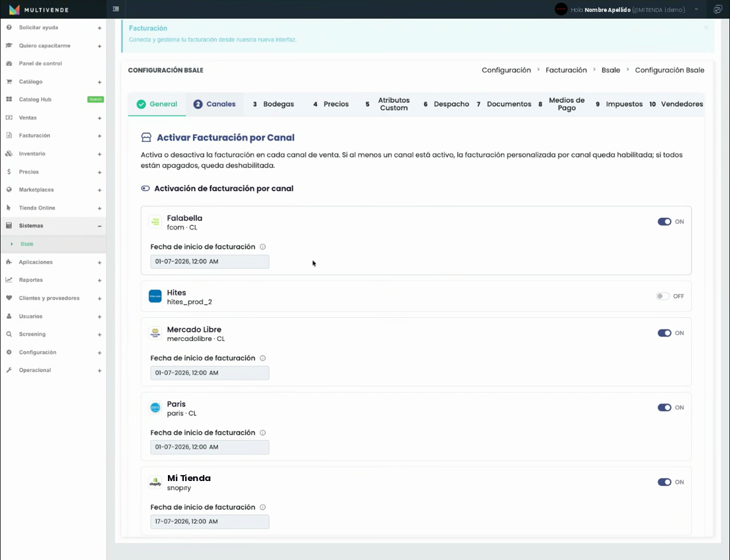Click Configuración breadcrumb link

(506, 70)
